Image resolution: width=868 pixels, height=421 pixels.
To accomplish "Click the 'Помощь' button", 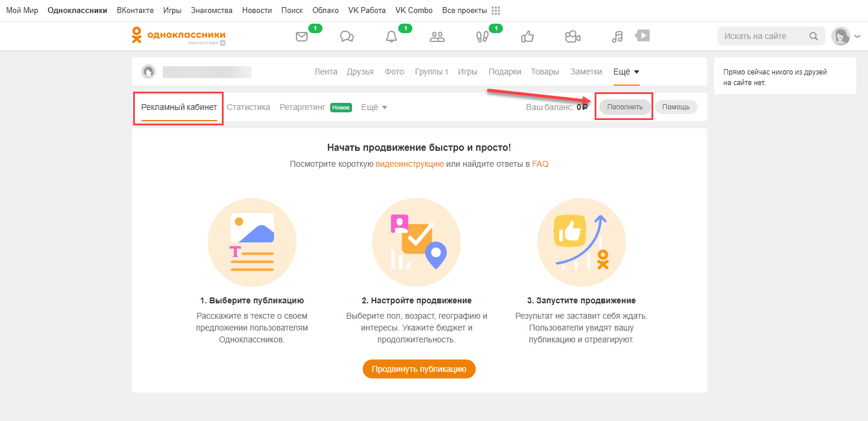I will click(676, 107).
